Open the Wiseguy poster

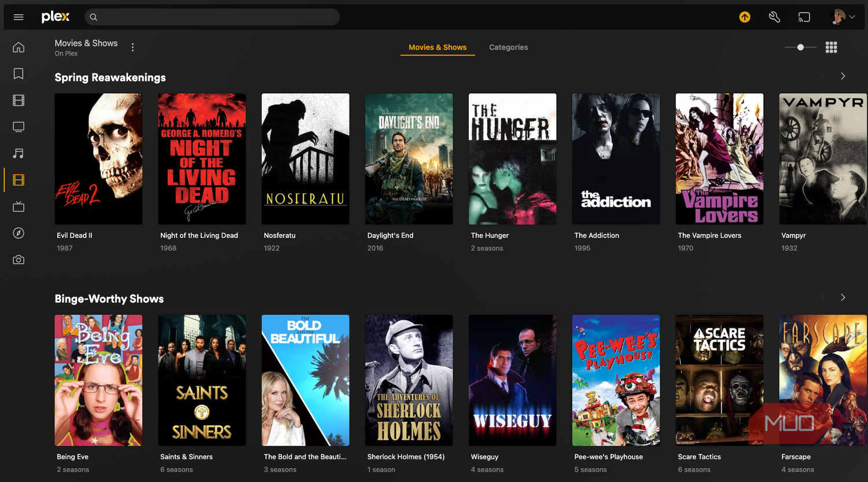click(x=513, y=380)
